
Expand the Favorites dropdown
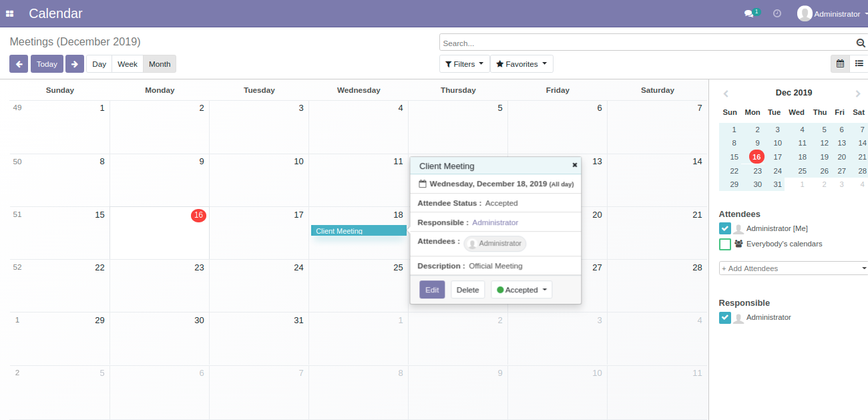[x=521, y=64]
